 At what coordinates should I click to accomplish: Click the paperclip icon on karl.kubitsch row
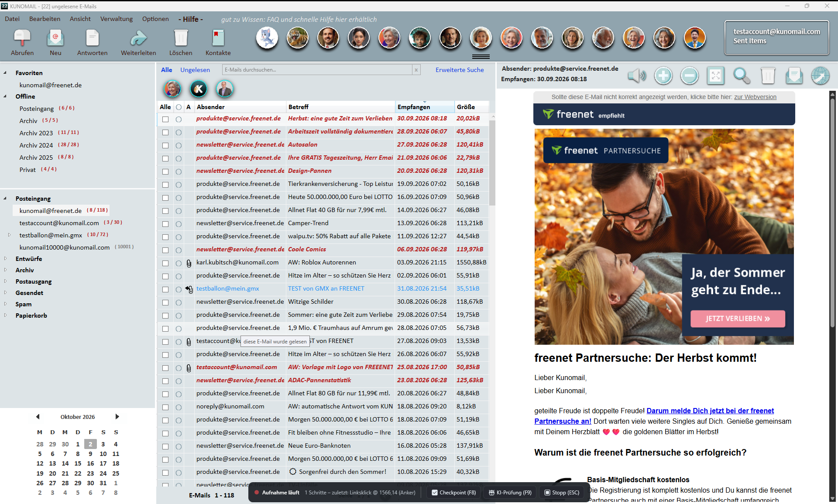click(189, 263)
